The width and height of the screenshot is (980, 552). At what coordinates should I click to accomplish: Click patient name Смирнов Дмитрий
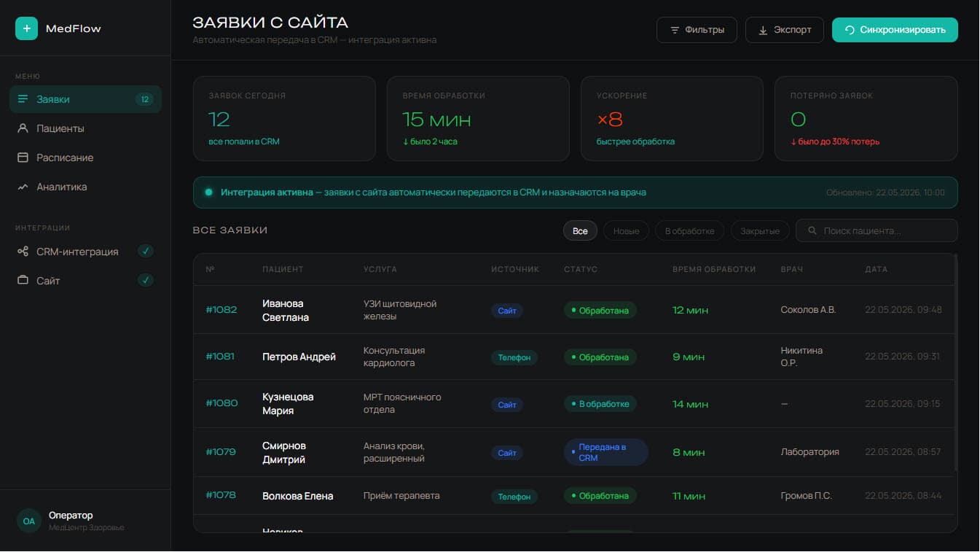click(x=284, y=452)
